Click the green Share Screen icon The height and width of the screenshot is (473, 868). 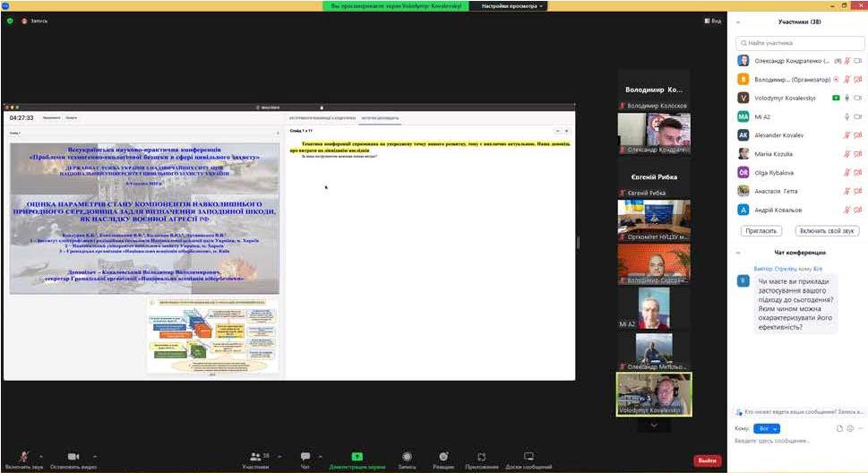click(x=357, y=457)
